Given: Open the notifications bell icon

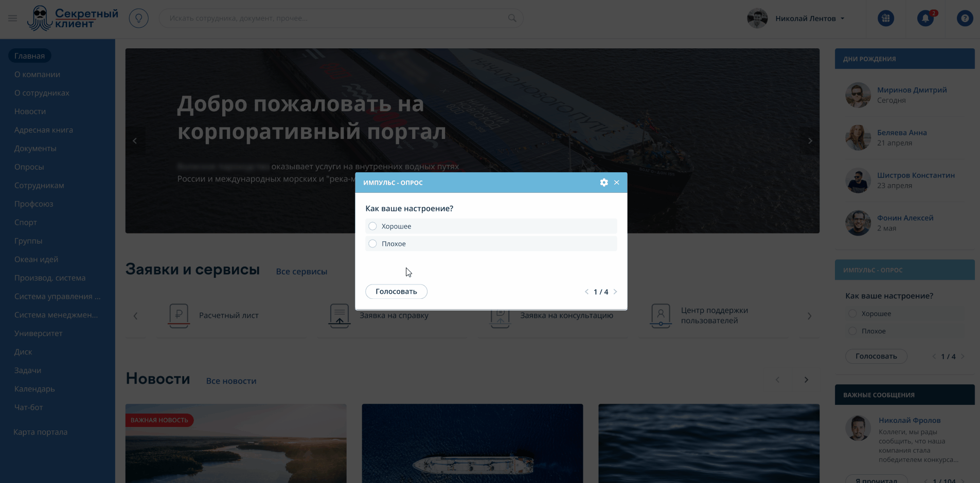Looking at the screenshot, I should pyautogui.click(x=925, y=19).
